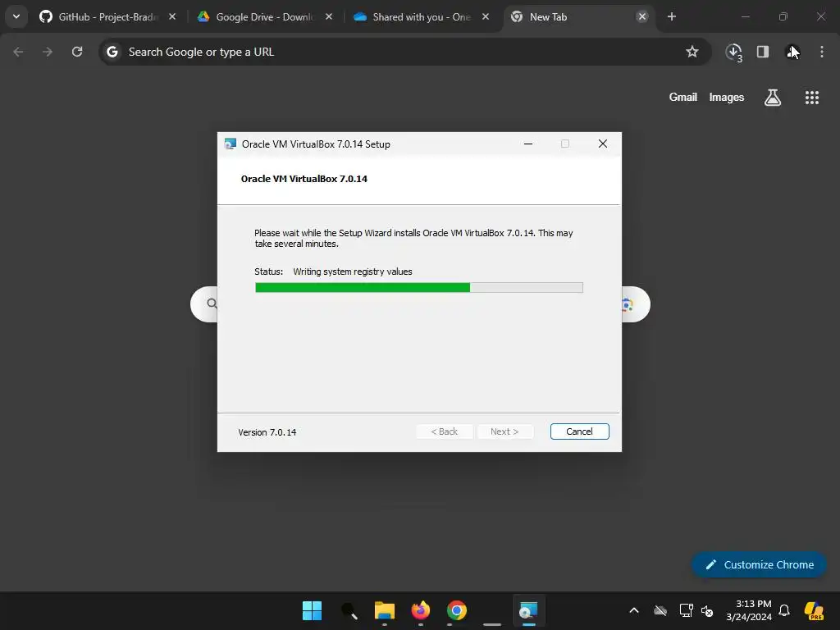
Task: Show hidden tray icons chevron
Action: pos(634,610)
